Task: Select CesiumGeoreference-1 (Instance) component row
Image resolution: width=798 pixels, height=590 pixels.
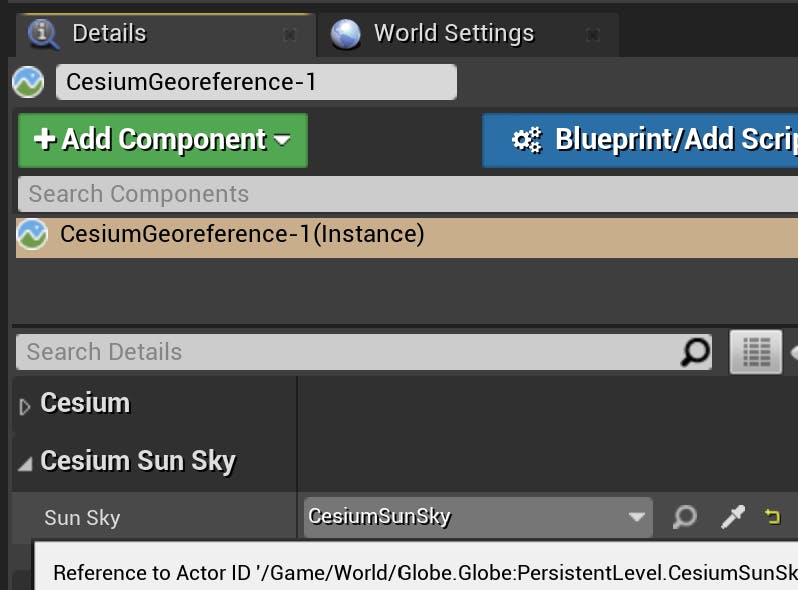Action: coord(407,238)
